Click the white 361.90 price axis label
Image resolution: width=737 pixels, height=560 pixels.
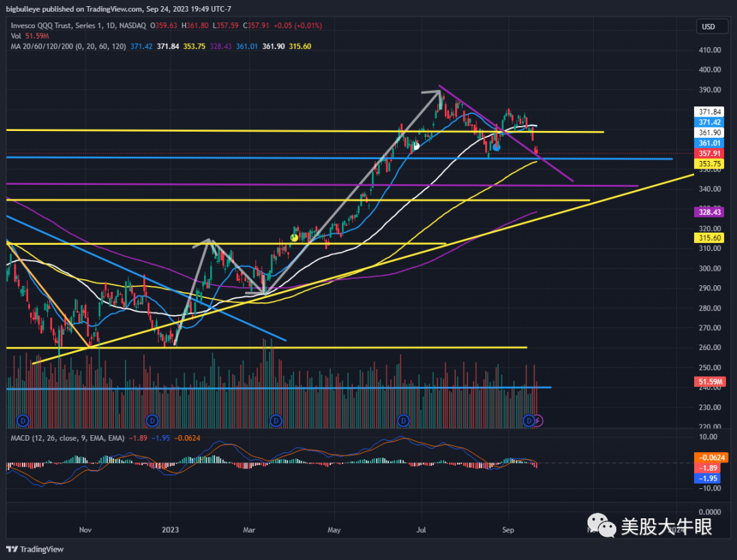pos(709,133)
